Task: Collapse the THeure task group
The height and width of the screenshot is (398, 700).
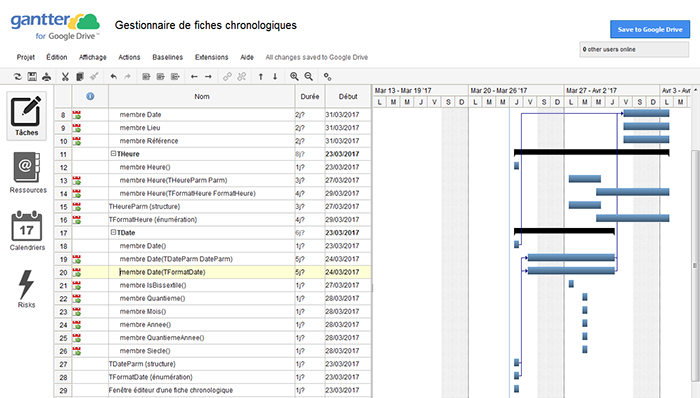Action: pyautogui.click(x=113, y=153)
